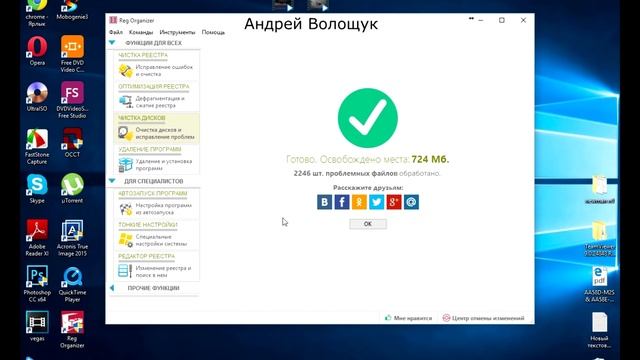Open DVDVideoSoft Free Studio shortcut
Viewport: 640px width, 360px height.
click(72, 100)
